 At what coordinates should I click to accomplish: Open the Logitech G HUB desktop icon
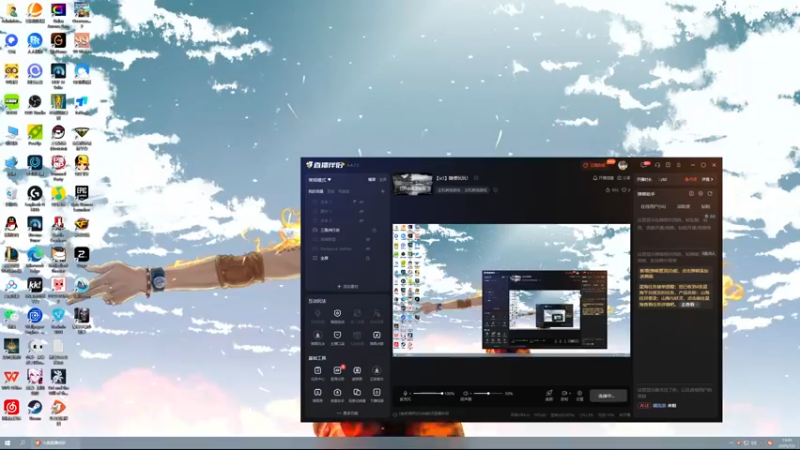pyautogui.click(x=35, y=198)
